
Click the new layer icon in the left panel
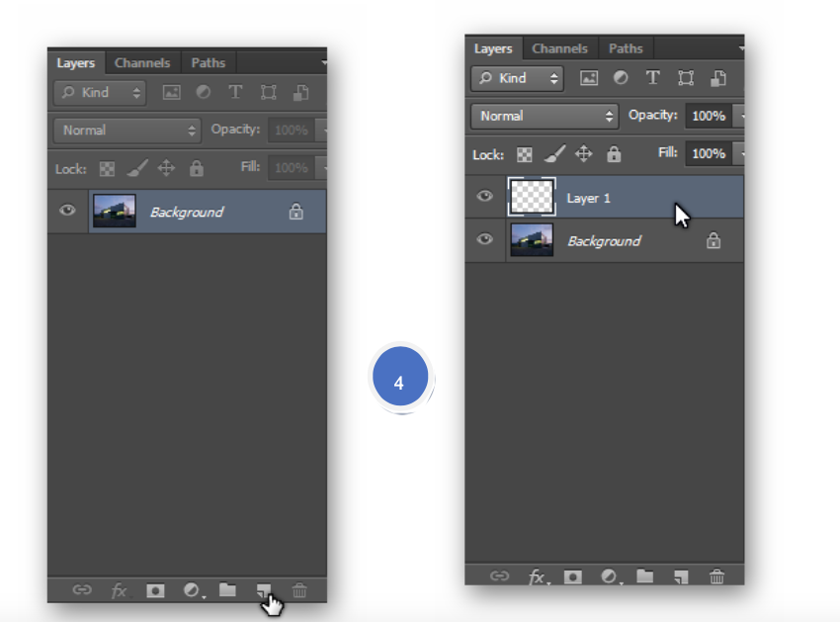[x=264, y=590]
